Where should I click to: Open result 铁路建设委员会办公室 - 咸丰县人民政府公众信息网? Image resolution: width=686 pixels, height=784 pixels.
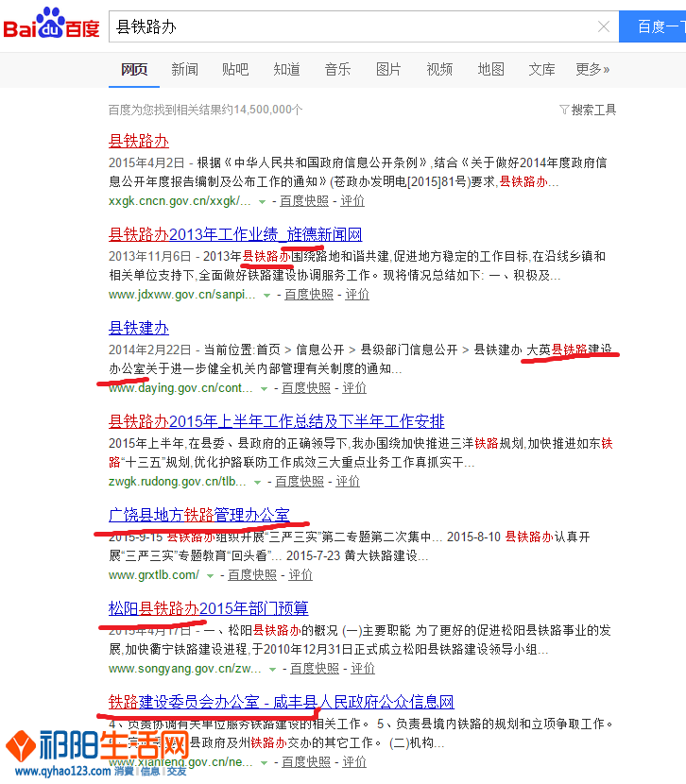coord(281,702)
